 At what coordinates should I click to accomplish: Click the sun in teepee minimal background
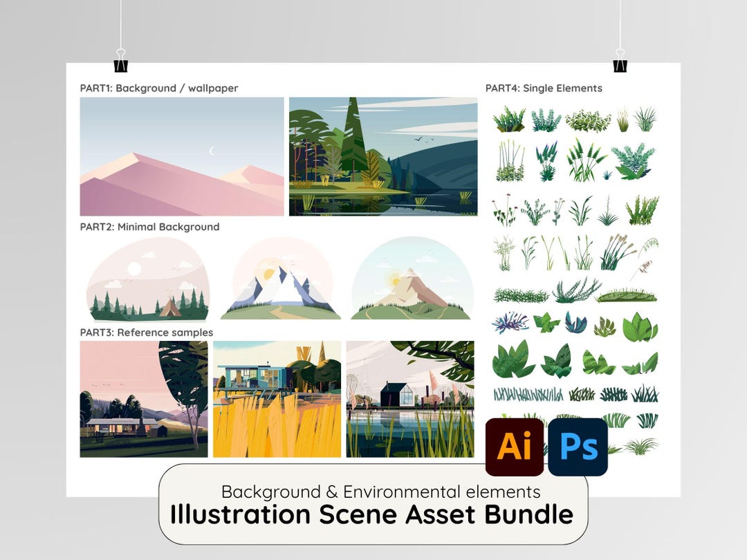point(134,268)
